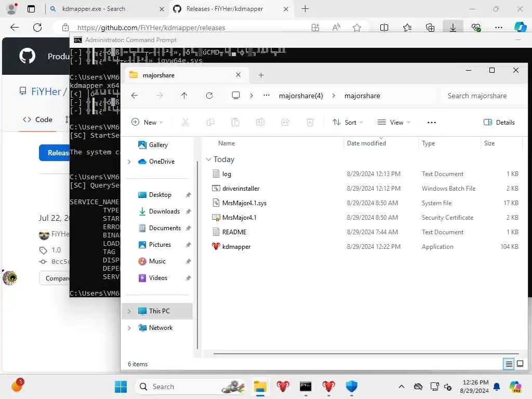This screenshot has width=532, height=399.
Task: Select the MrsMajor4.1.sys file
Action: pyautogui.click(x=365, y=203)
